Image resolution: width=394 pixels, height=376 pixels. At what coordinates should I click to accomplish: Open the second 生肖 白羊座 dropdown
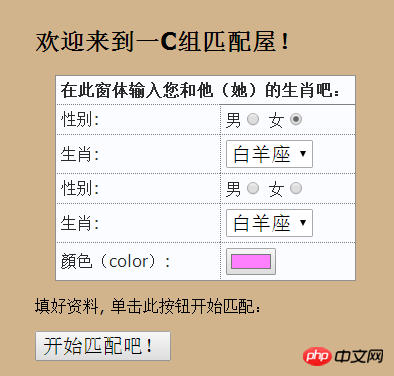coord(269,223)
